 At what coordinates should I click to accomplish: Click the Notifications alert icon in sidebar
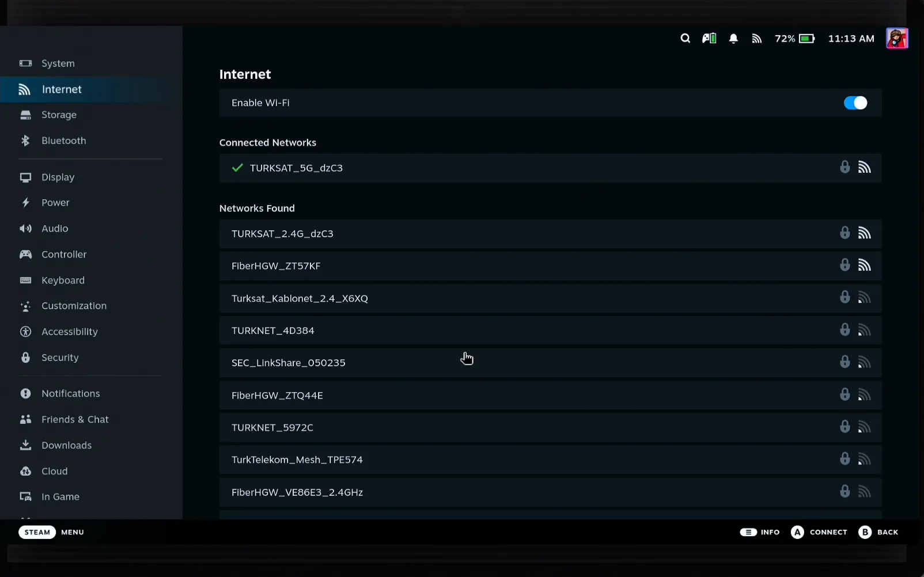pos(25,393)
